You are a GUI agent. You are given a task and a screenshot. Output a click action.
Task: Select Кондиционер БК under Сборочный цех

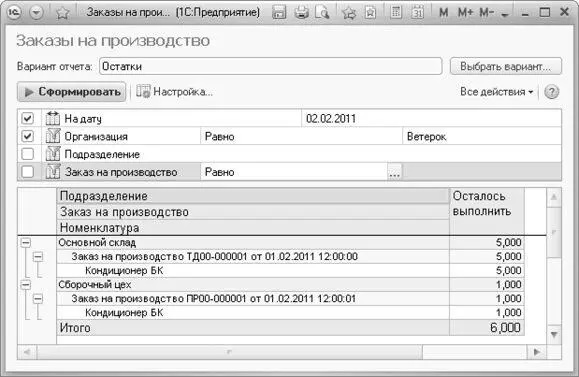124,313
